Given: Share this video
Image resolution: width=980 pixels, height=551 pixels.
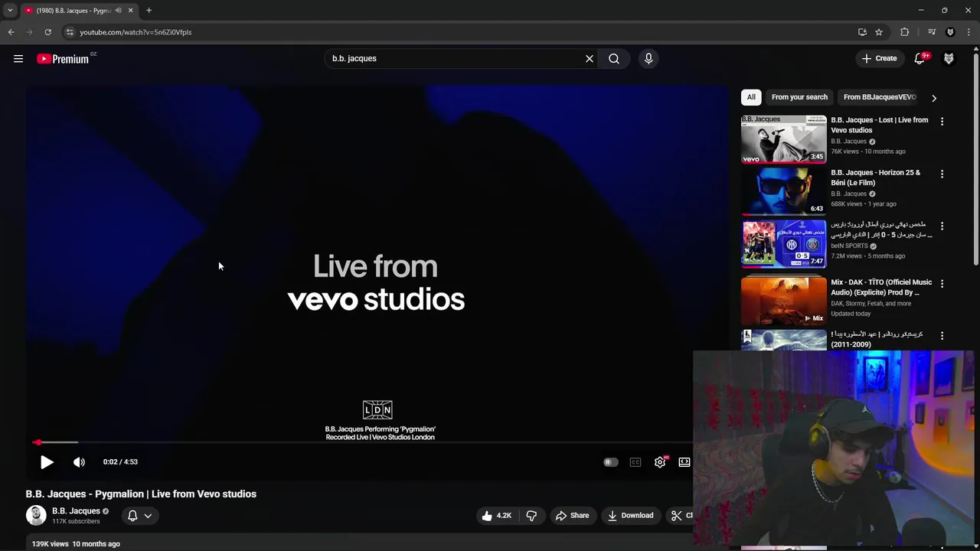Looking at the screenshot, I should [573, 516].
